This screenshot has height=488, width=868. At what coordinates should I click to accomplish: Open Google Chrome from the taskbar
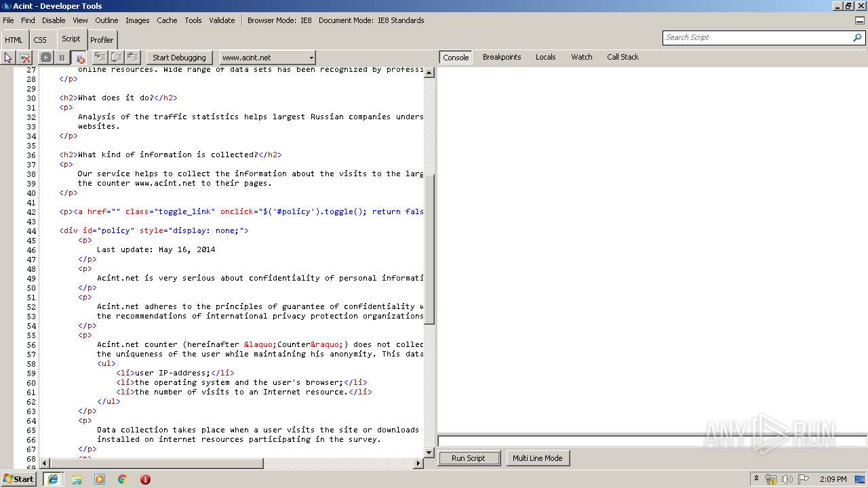click(123, 479)
